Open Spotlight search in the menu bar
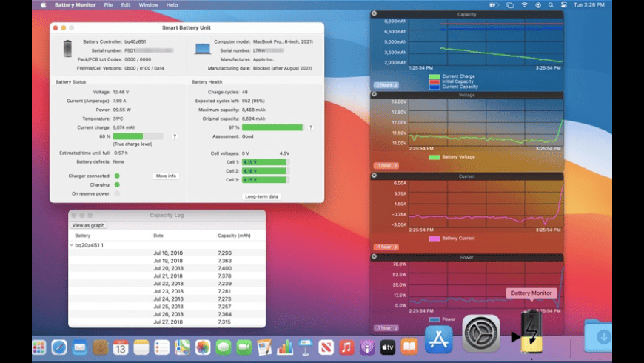 coord(551,5)
